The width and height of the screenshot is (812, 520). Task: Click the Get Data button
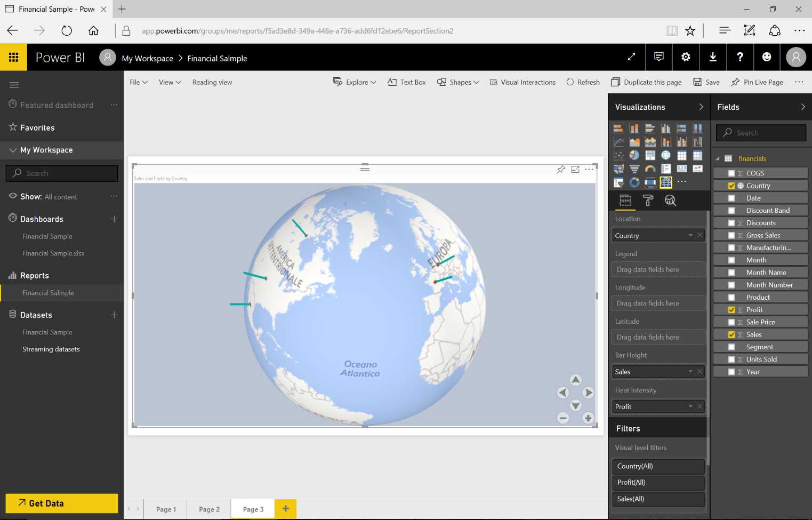(x=62, y=503)
